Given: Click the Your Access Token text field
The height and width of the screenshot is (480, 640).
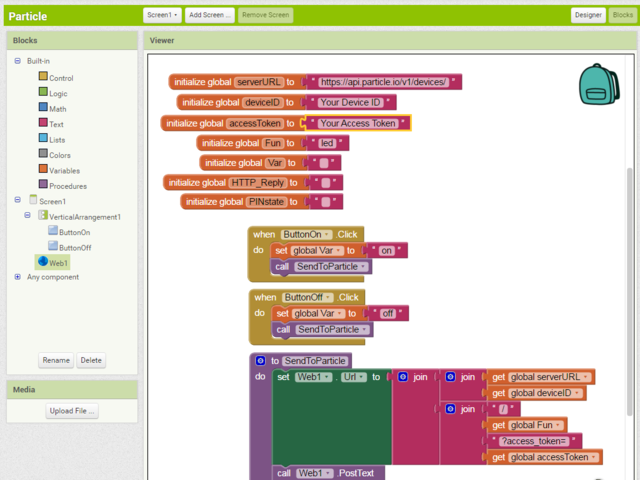Looking at the screenshot, I should pos(357,123).
